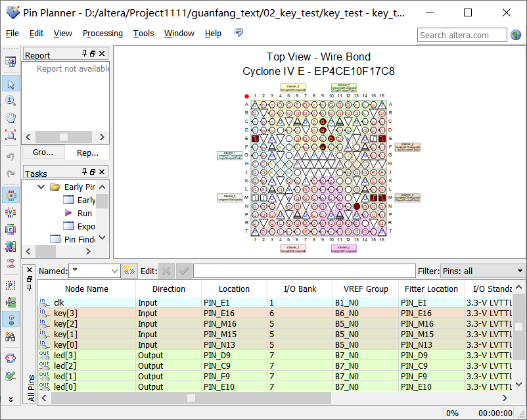The image size is (527, 420).
Task: Expand more toolbar items via double chevron
Action: tap(11, 399)
